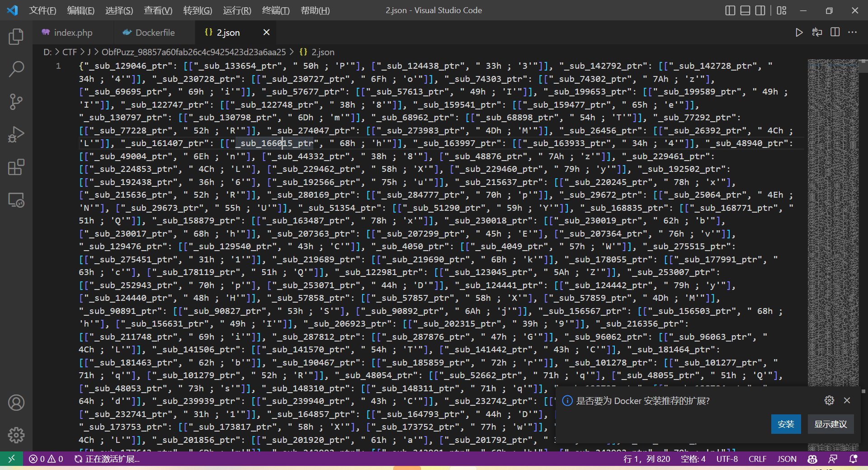Open the Manage gear in activity bar
This screenshot has height=470, width=868.
coord(16,435)
